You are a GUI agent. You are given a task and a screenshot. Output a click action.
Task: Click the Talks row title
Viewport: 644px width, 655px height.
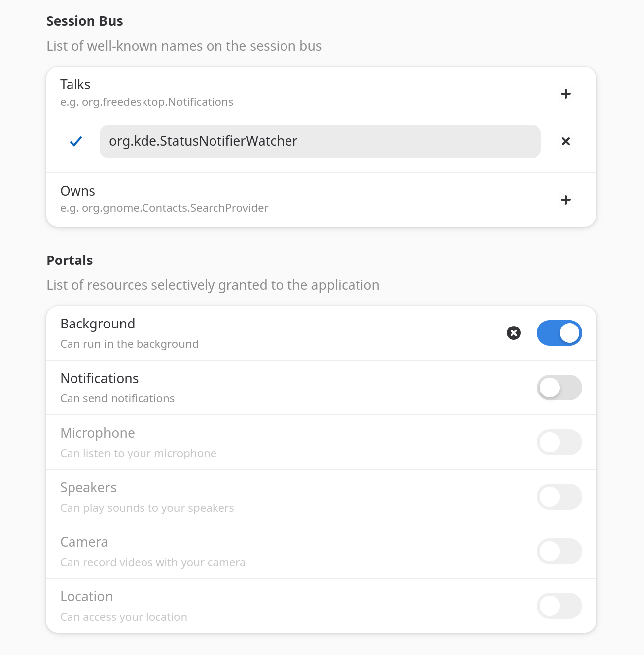tap(75, 85)
